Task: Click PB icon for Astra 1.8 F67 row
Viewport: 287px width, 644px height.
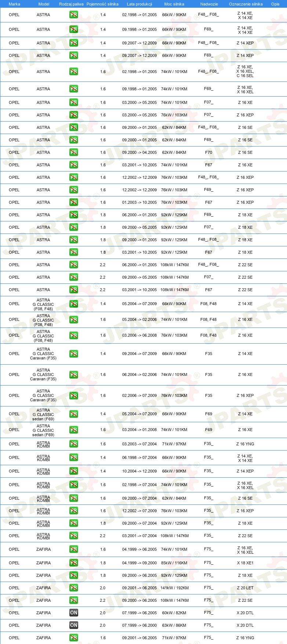Action: [74, 252]
